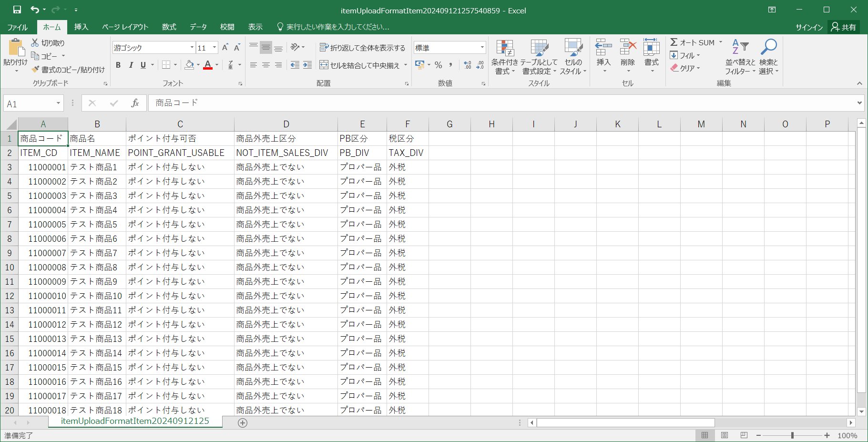868x442 pixels.
Task: Click the Save icon in title bar
Action: coord(17,10)
